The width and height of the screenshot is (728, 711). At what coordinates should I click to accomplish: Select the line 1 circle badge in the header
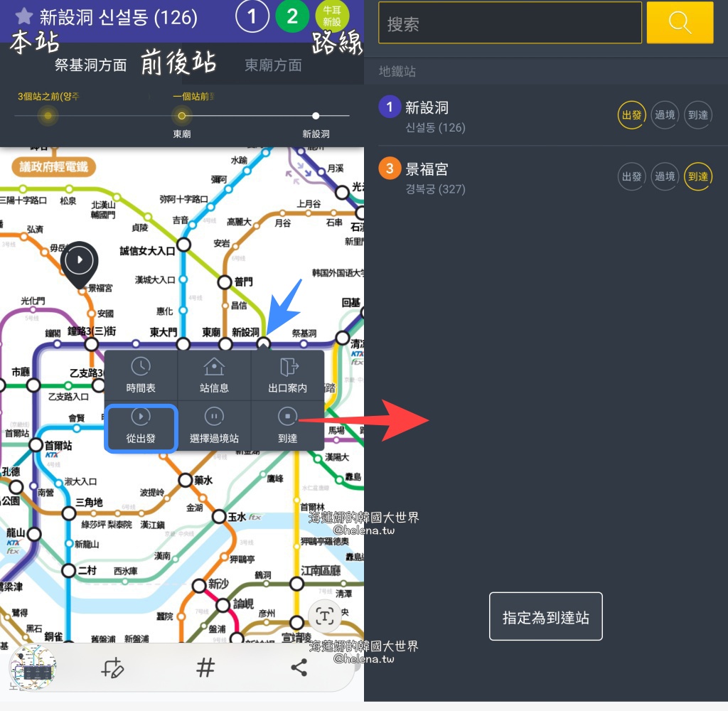[x=252, y=16]
